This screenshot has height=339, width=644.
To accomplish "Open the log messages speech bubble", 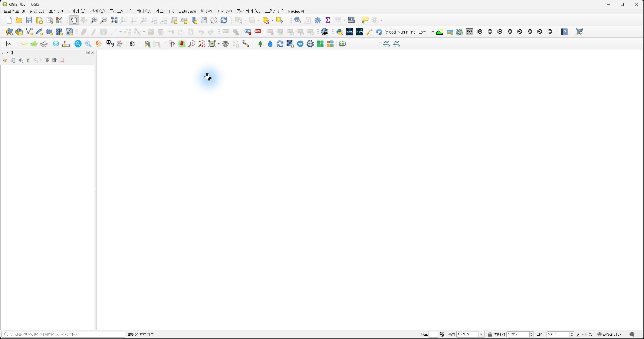I will [632, 334].
